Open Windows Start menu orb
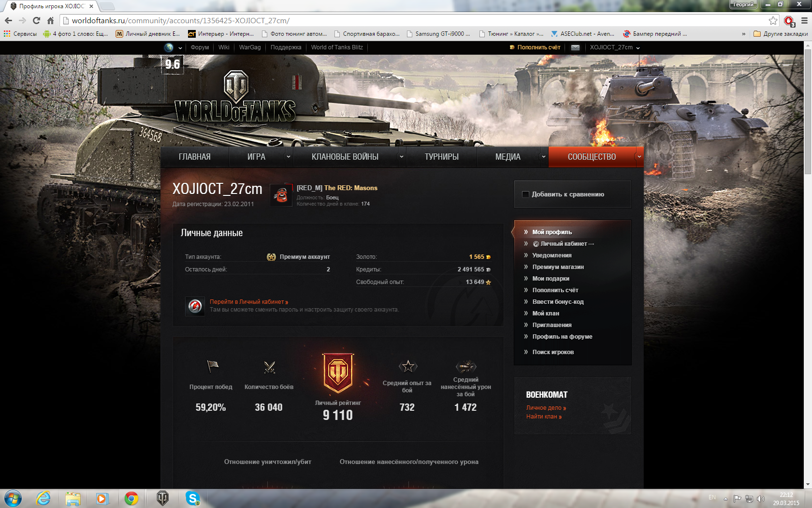 click(x=13, y=498)
